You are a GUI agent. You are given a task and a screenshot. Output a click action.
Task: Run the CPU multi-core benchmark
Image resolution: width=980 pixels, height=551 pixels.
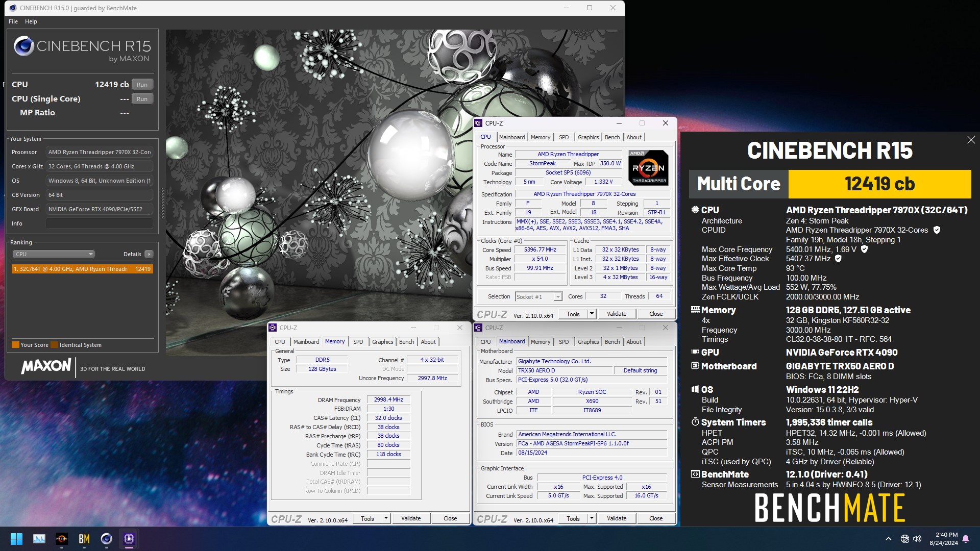(142, 85)
